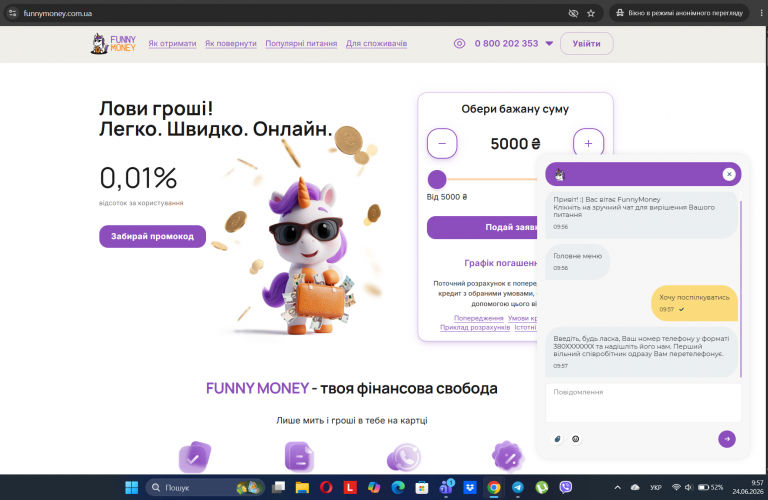Open the red L app in the taskbar
The width and height of the screenshot is (768, 500).
point(350,487)
